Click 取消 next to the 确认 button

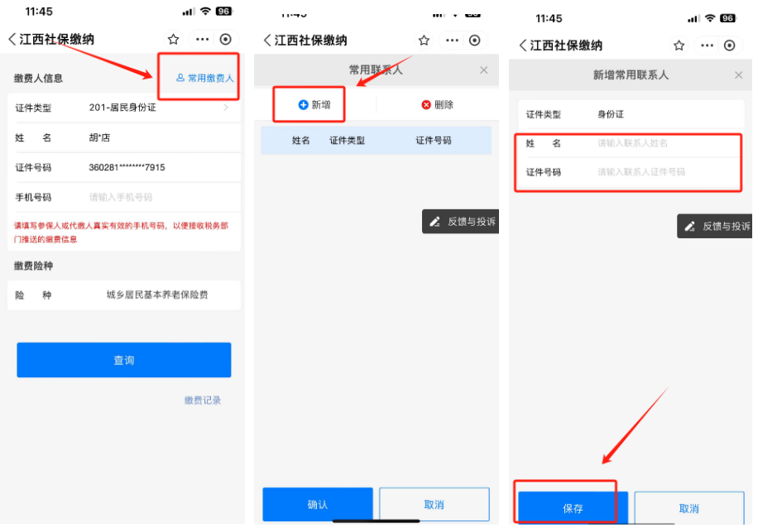[x=434, y=505]
